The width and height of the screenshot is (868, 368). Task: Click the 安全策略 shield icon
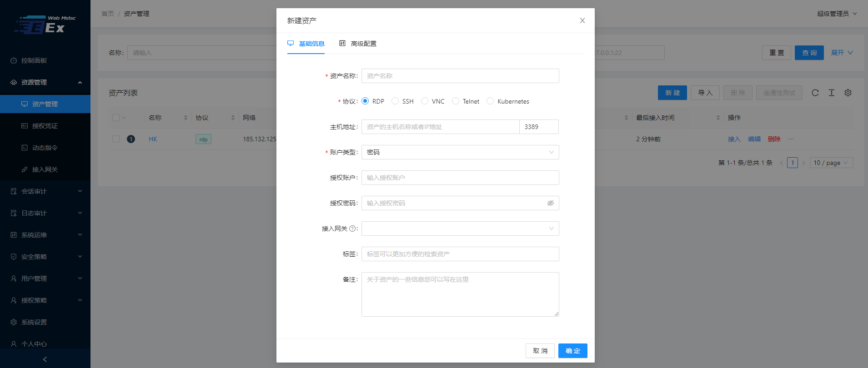click(14, 257)
